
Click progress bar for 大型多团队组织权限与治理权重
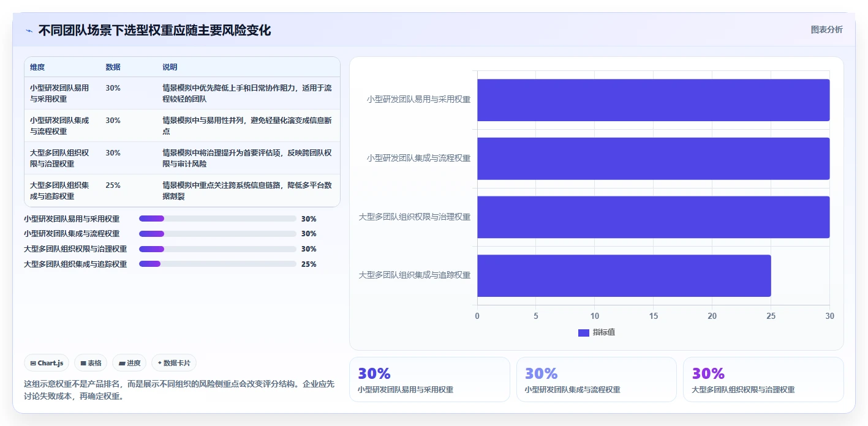click(x=217, y=249)
